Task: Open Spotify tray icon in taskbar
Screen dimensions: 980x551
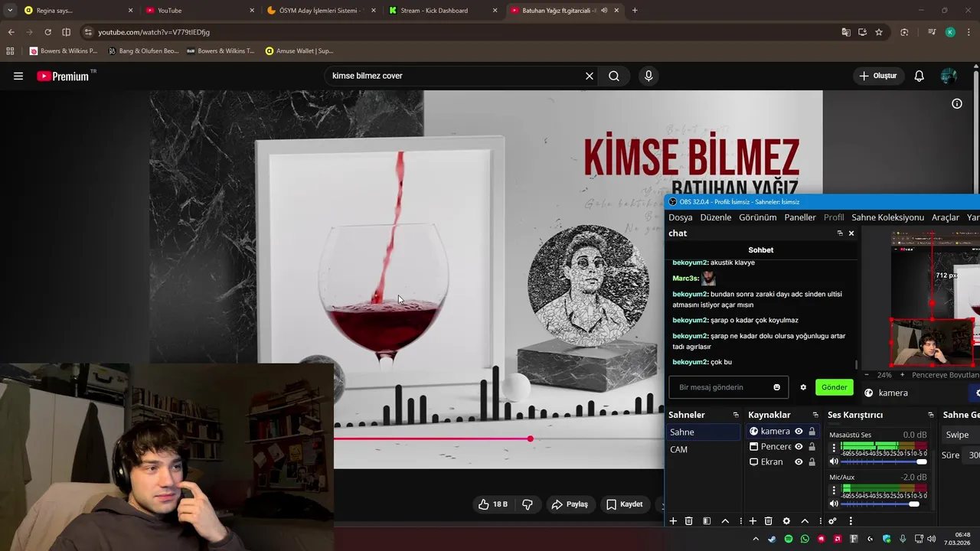Action: (789, 539)
